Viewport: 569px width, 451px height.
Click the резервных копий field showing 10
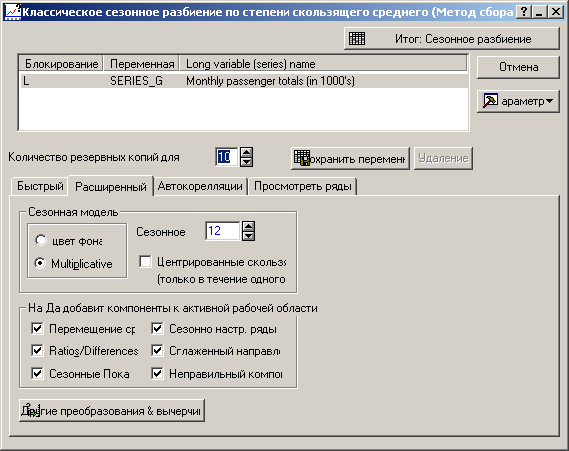(226, 157)
